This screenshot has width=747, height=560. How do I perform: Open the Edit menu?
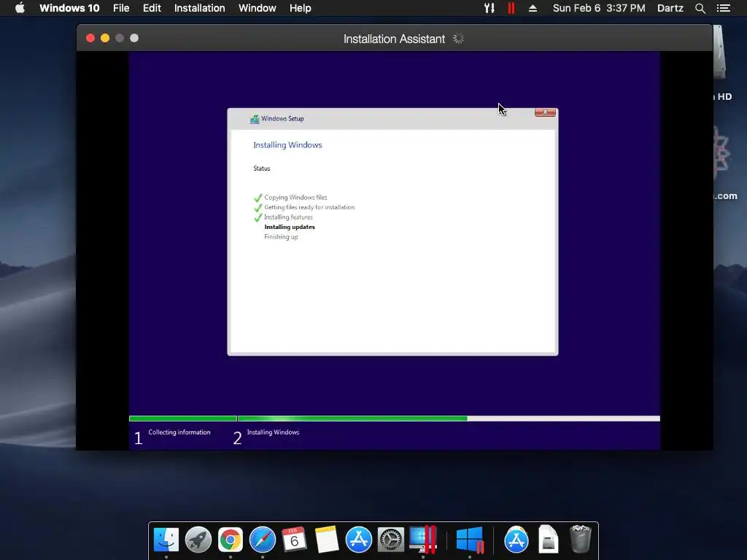click(152, 8)
